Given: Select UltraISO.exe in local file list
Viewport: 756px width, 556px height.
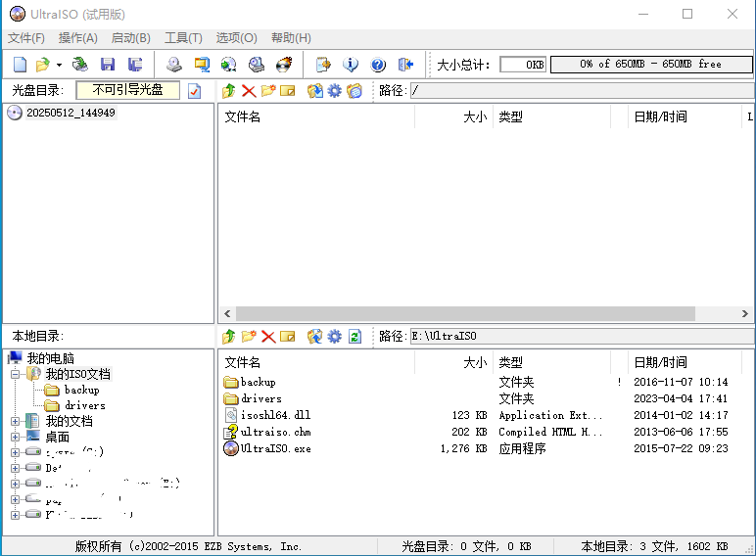Looking at the screenshot, I should pyautogui.click(x=275, y=448).
